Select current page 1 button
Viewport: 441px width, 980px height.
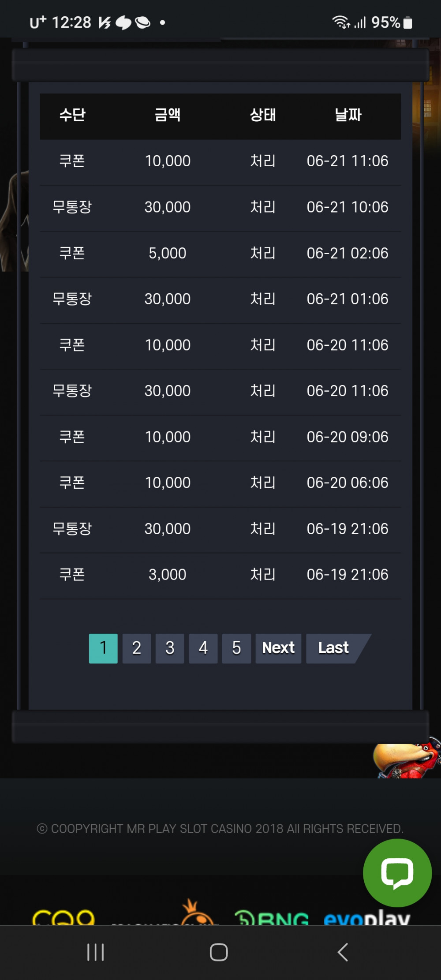tap(103, 648)
